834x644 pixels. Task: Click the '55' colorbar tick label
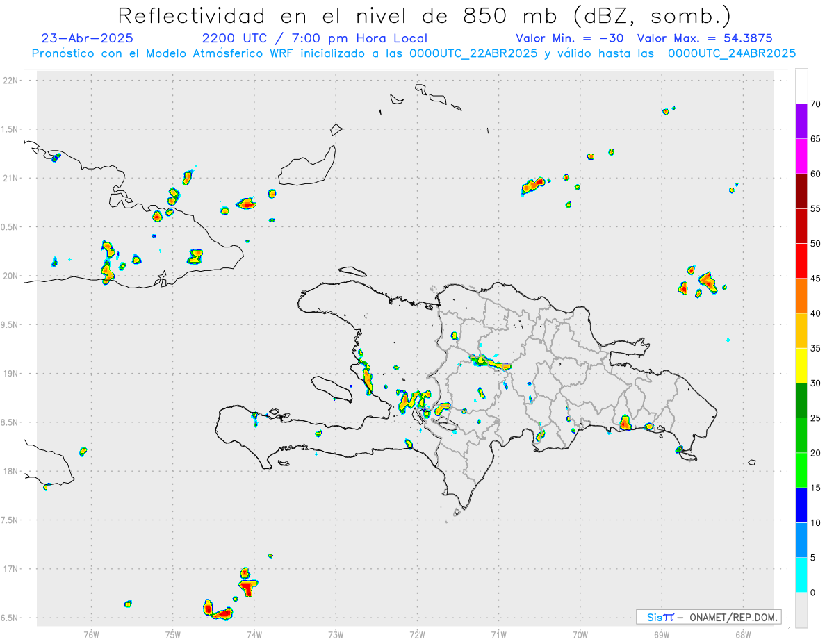click(815, 208)
